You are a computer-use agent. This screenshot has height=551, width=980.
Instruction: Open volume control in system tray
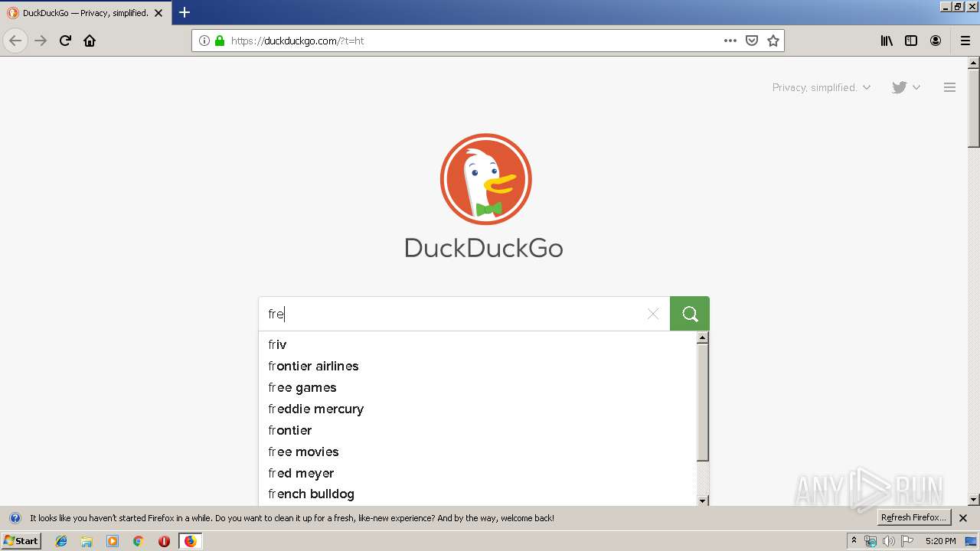(x=888, y=541)
